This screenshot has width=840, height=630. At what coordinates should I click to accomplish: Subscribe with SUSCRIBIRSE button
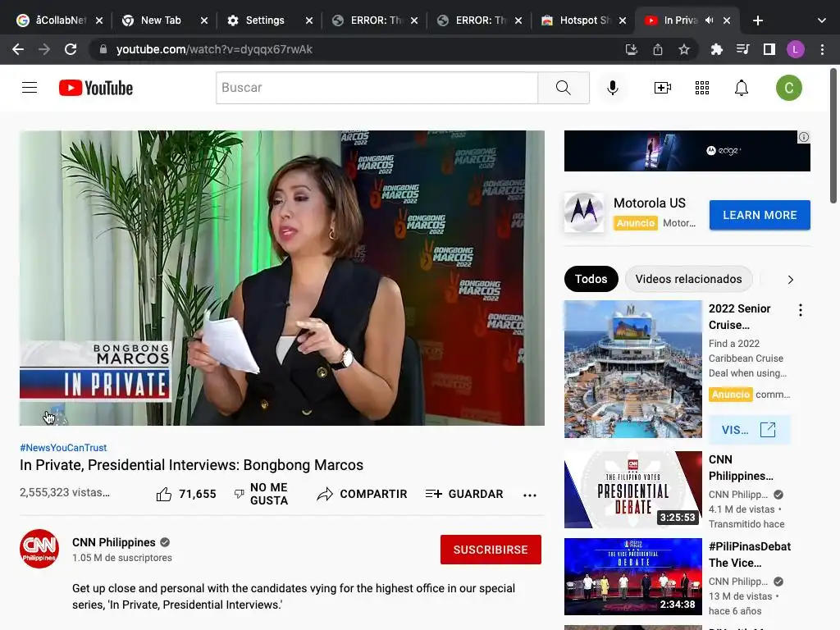[491, 550]
